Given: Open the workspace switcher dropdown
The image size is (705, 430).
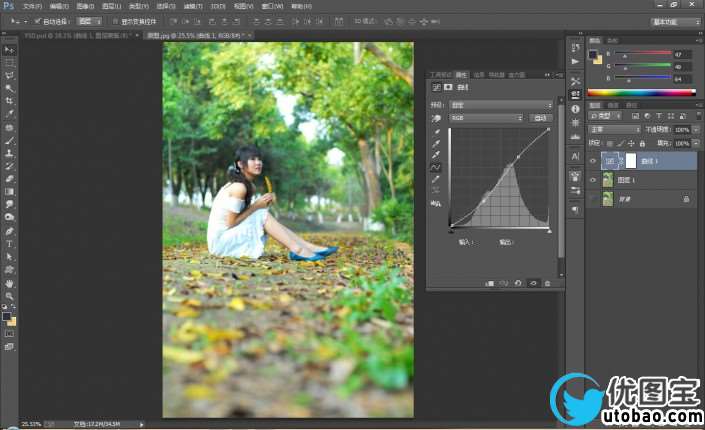Looking at the screenshot, I should pos(676,22).
